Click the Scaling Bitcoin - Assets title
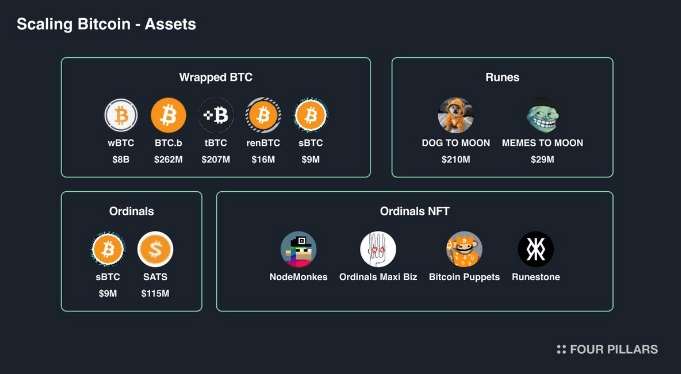 (x=106, y=24)
